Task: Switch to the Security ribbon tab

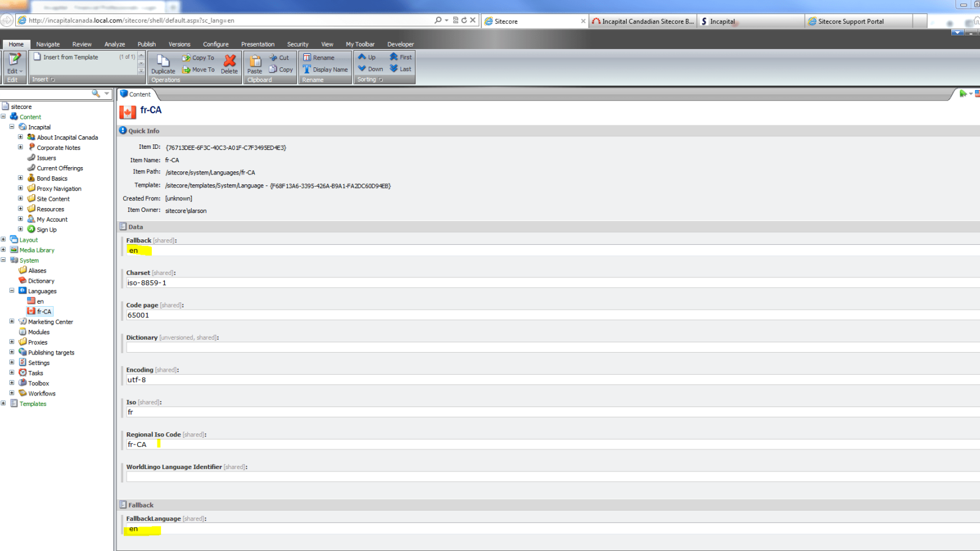Action: (x=298, y=44)
